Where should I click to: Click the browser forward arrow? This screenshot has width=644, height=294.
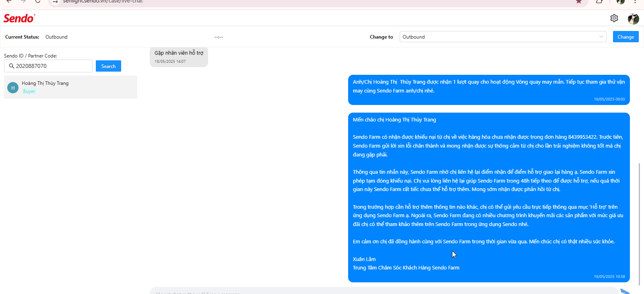pyautogui.click(x=23, y=2)
